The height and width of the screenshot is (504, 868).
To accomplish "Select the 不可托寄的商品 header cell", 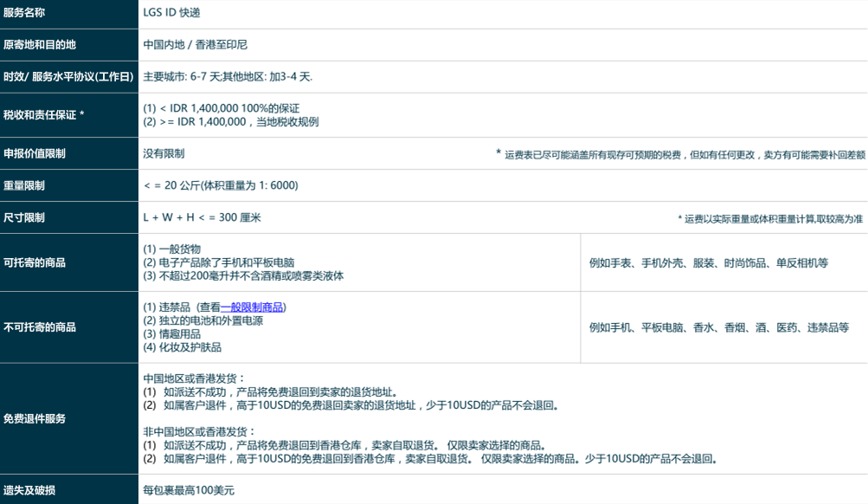I will tap(69, 327).
